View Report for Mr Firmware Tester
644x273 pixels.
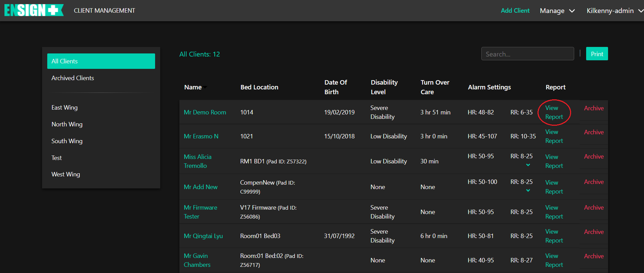(x=554, y=212)
